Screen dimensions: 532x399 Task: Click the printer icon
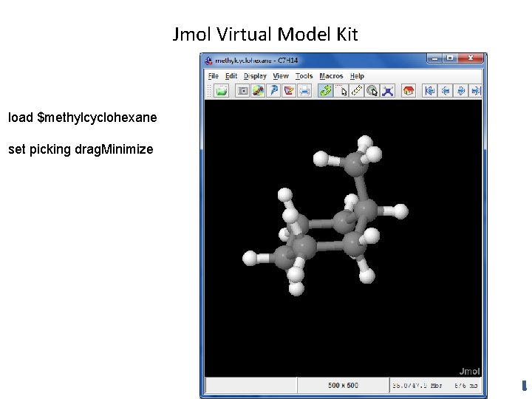(x=304, y=91)
